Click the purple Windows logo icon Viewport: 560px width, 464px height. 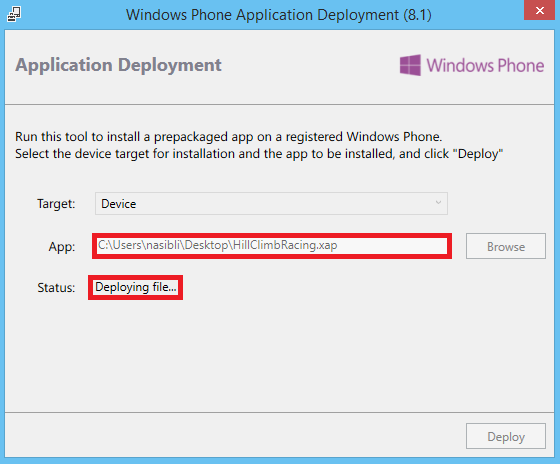tap(410, 65)
